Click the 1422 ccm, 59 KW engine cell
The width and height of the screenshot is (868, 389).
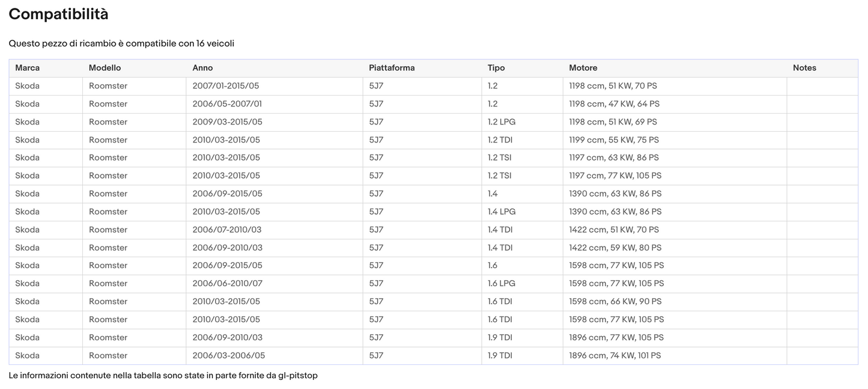615,248
